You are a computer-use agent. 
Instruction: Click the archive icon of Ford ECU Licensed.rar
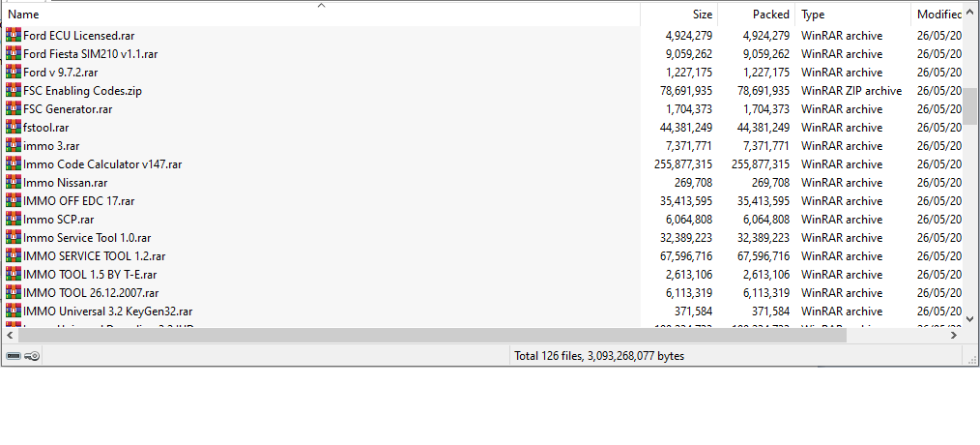(x=14, y=35)
